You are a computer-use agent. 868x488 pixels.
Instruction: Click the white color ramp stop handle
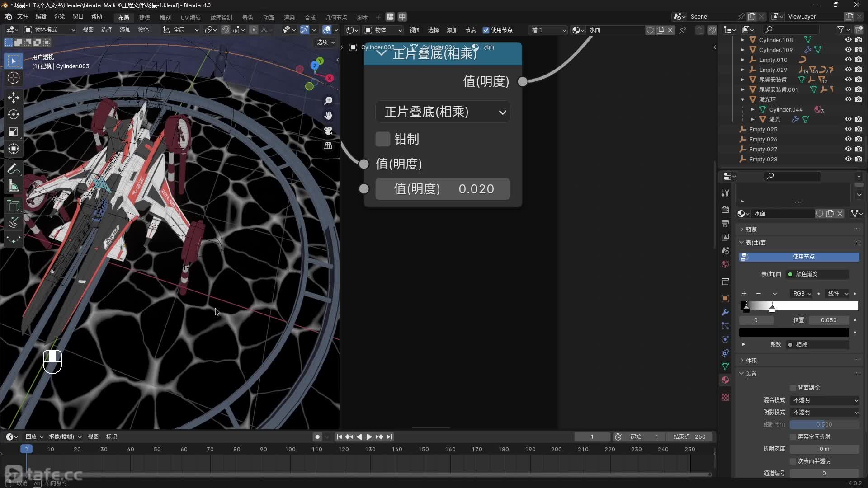[772, 309]
